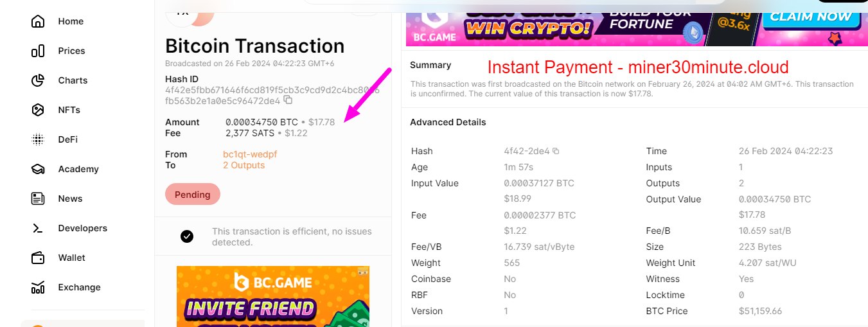Open the Developers terminal icon

point(38,228)
